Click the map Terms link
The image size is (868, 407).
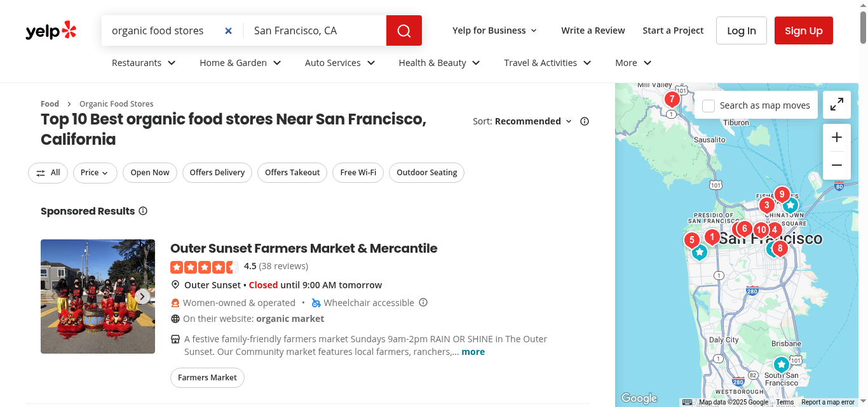(x=785, y=402)
